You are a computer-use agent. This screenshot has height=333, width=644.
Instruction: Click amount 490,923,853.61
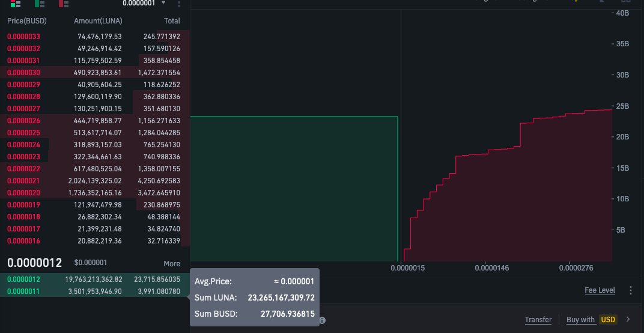pyautogui.click(x=98, y=72)
